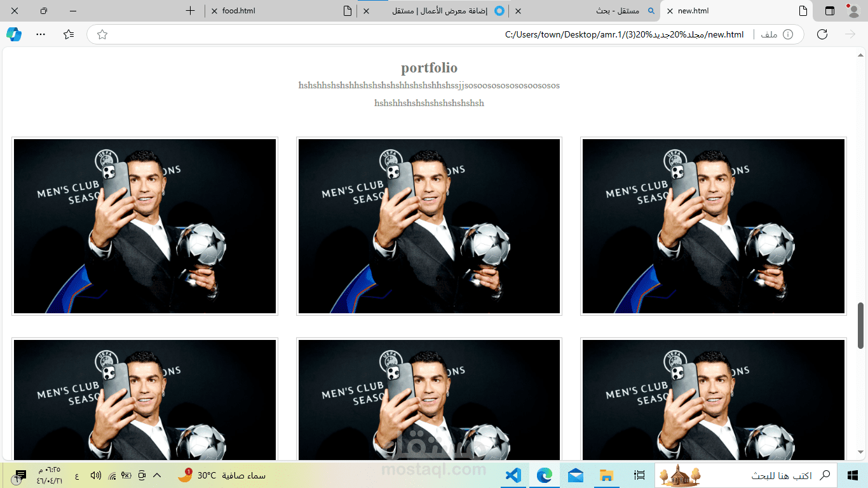The image size is (868, 488).
Task: Open Mail app from taskbar
Action: point(576,475)
